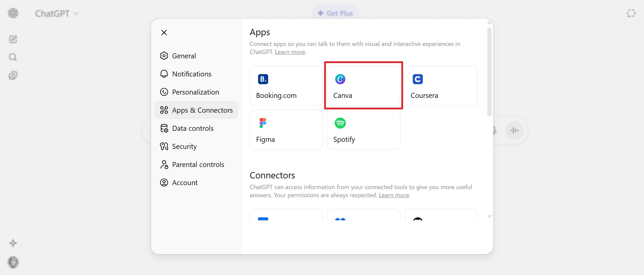Screen dimensions: 644x275
Task: Open the Figma app tile
Action: pos(286,129)
